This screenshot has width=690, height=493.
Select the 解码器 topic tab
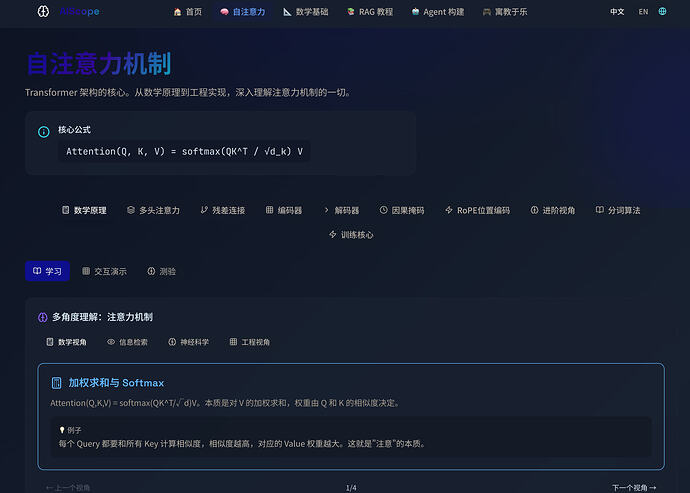[x=341, y=210]
